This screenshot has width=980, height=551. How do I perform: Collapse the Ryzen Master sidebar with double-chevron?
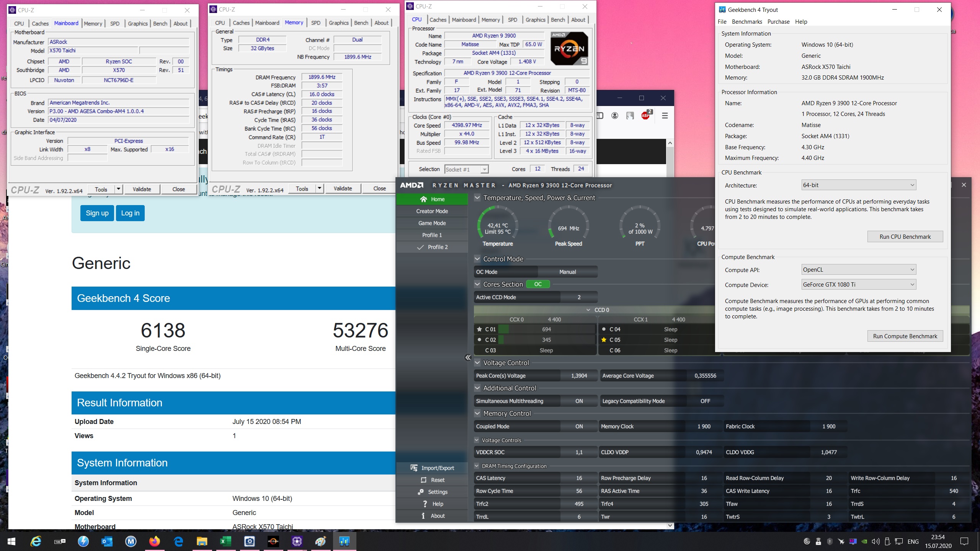[x=468, y=357]
